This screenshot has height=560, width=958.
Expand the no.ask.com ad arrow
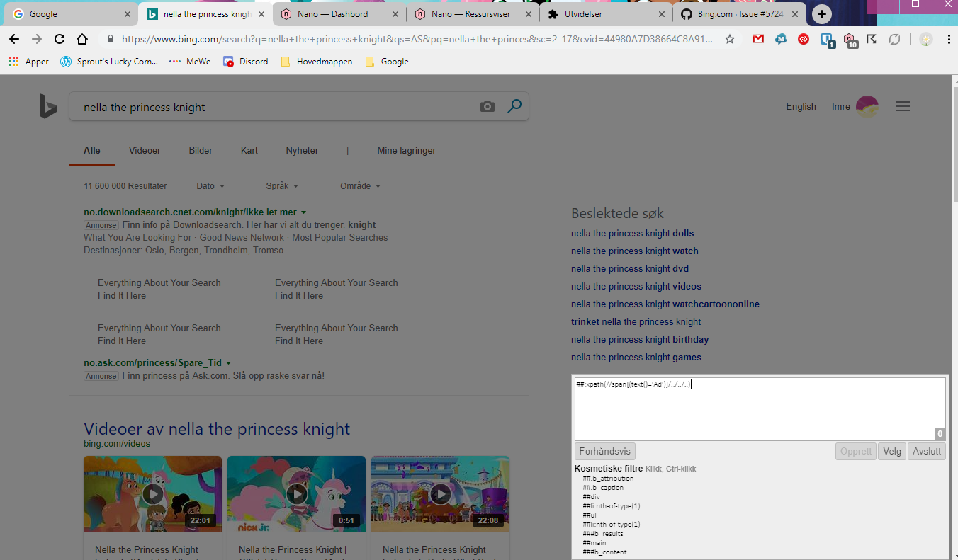pos(228,363)
